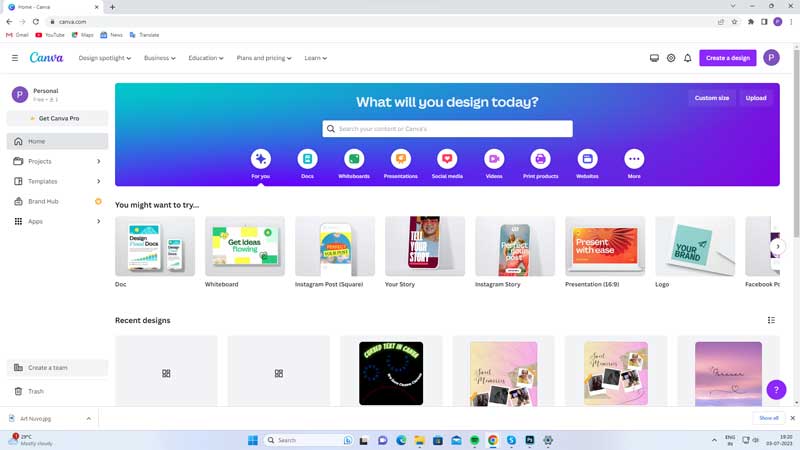The image size is (800, 450).
Task: Expand the Plans and pricing dropdown
Action: pyautogui.click(x=264, y=58)
